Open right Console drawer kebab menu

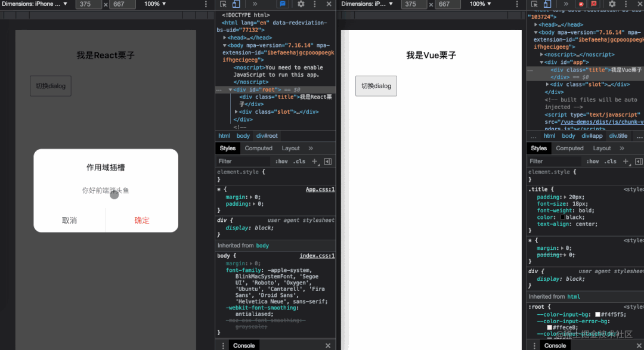coord(534,345)
